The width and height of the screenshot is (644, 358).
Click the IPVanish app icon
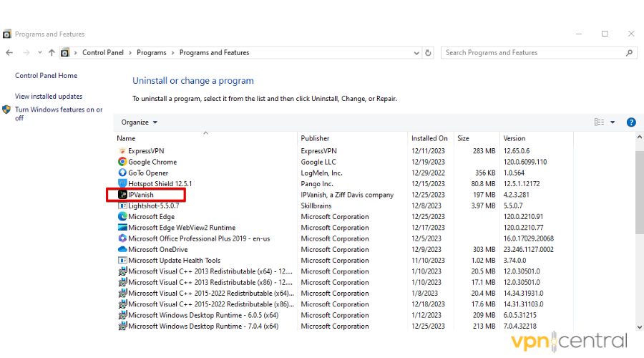pos(122,195)
